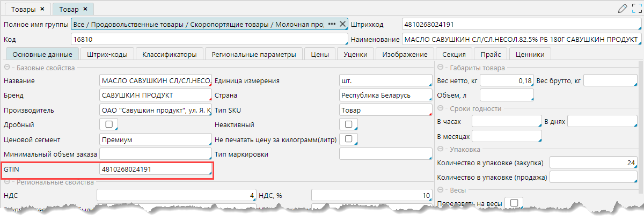Open the Региональные параметры tab
Viewport: 644px width, 221px height.
253,54
